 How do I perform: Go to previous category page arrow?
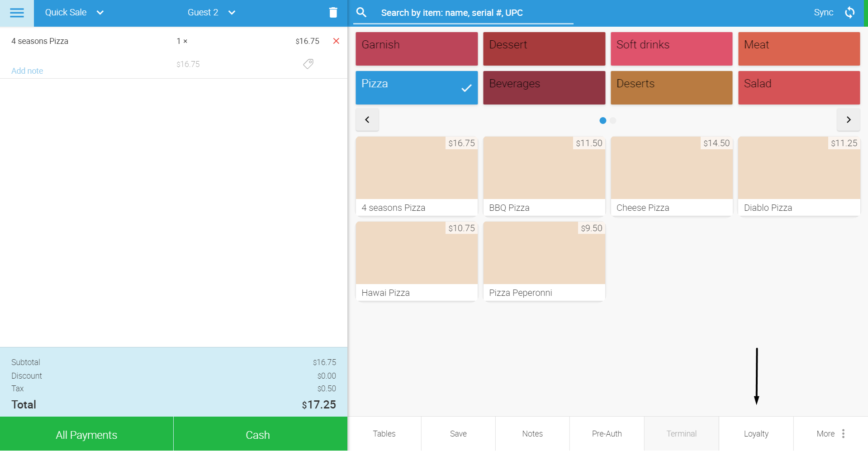coord(367,120)
